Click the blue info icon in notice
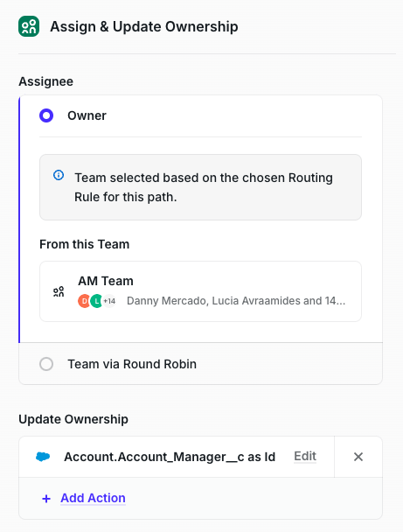403x532 pixels. pos(59,175)
